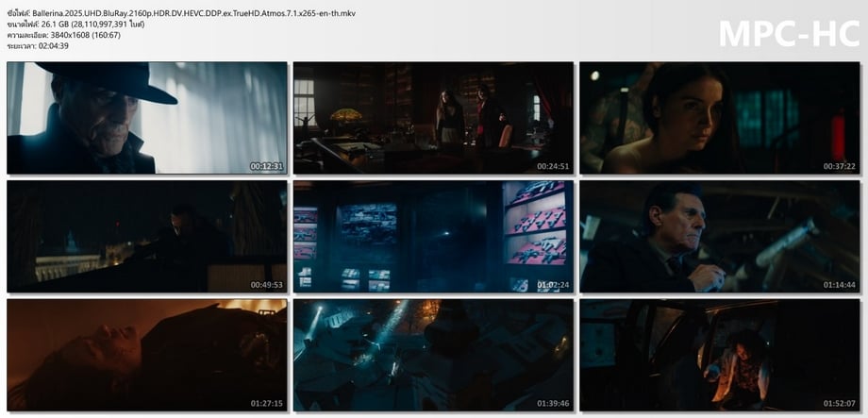The height and width of the screenshot is (418, 868).
Task: Click the thumbnail of man in wide-brim hat
Action: (x=146, y=118)
